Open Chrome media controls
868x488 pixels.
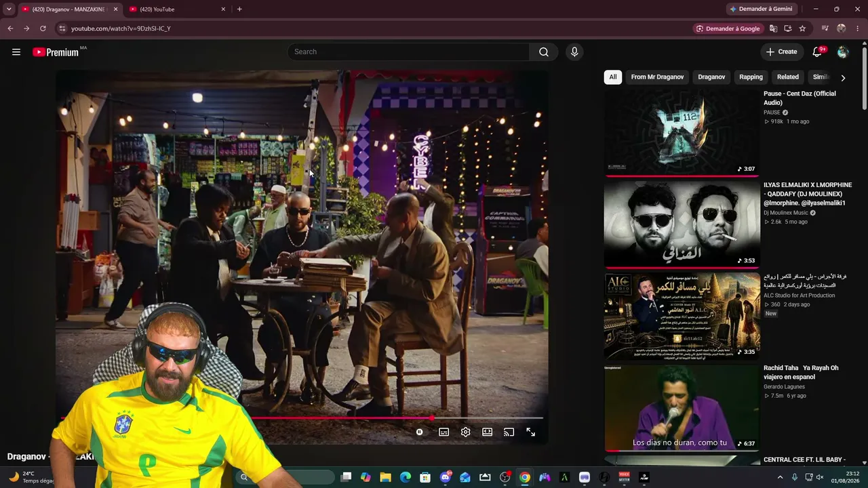(x=825, y=28)
